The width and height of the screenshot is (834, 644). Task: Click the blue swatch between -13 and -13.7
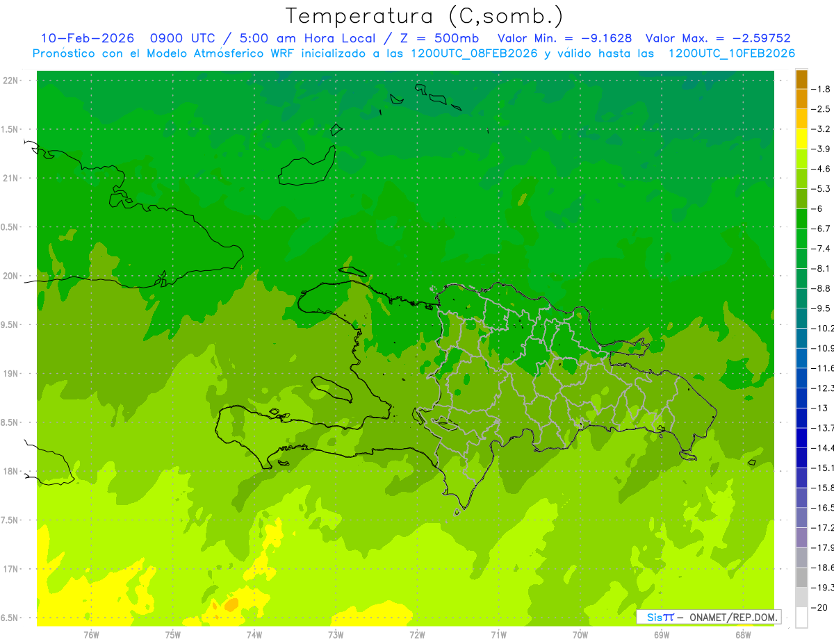tap(801, 418)
